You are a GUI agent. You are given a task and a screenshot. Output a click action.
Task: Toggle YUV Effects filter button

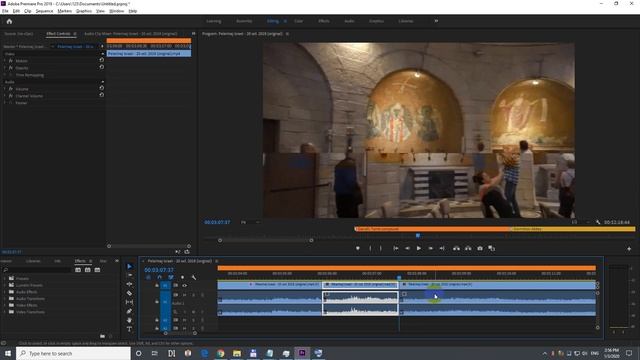click(97, 270)
